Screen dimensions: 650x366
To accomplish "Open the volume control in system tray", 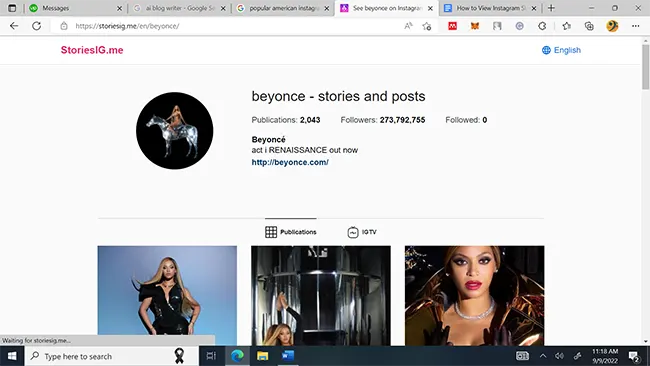I will (559, 356).
